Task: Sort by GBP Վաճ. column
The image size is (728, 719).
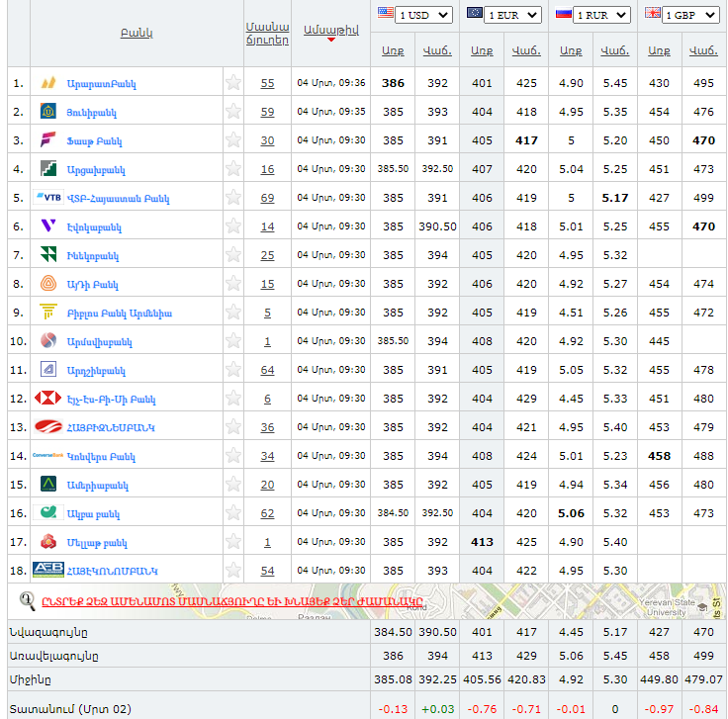Action: [703, 50]
